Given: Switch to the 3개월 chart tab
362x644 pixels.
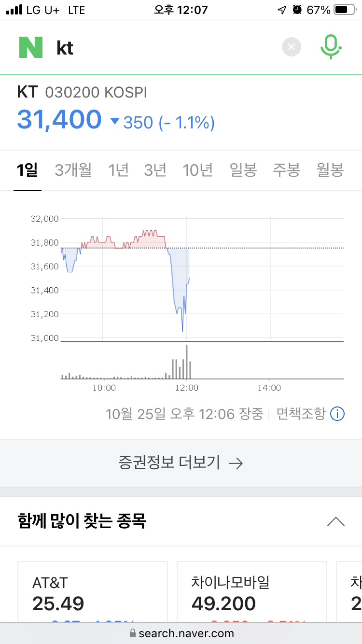Looking at the screenshot, I should pyautogui.click(x=73, y=170).
